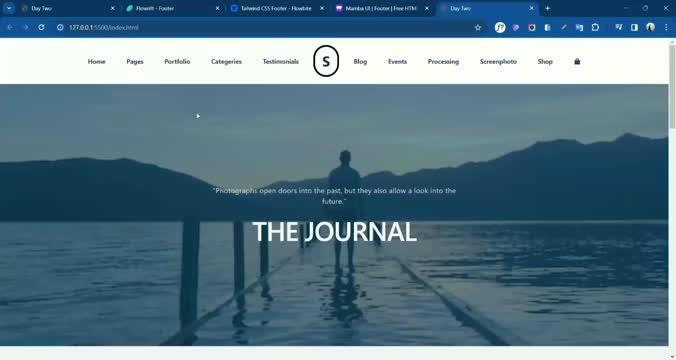This screenshot has height=360, width=676.
Task: Open the Shop nav link
Action: [545, 62]
